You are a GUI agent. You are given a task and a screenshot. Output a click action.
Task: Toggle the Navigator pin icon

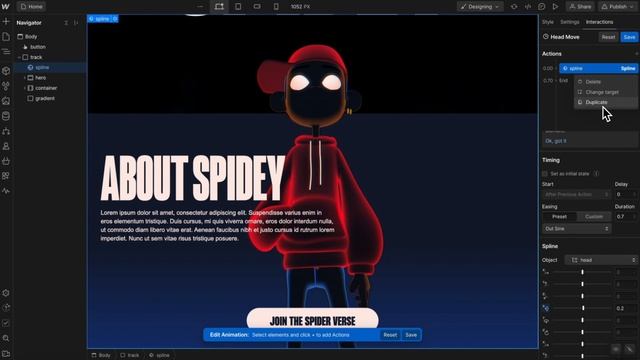point(76,23)
